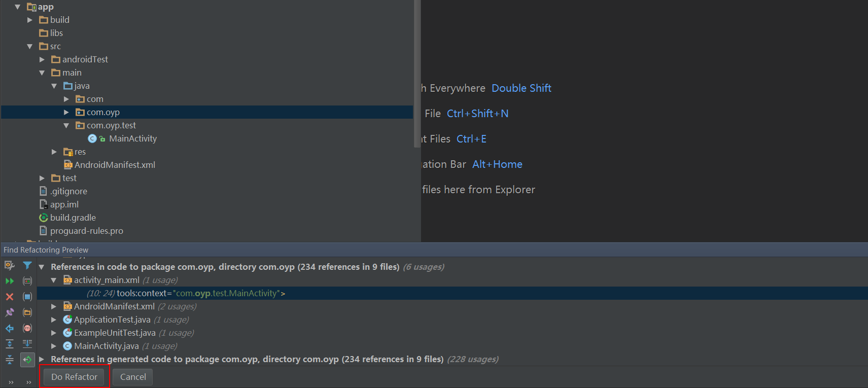Click the .gitignore file icon
Screen dimensions: 868x388
coord(44,191)
